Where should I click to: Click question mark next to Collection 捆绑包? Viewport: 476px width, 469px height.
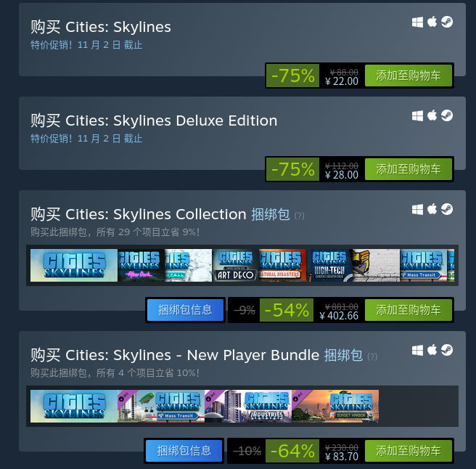point(300,216)
